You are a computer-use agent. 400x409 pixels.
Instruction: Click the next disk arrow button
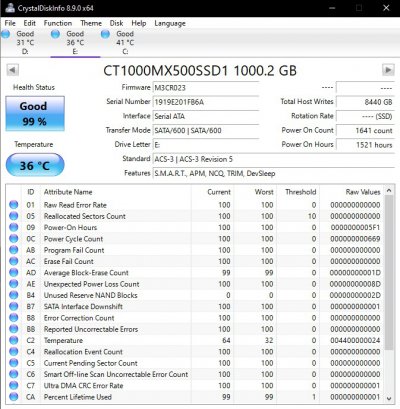388,70
